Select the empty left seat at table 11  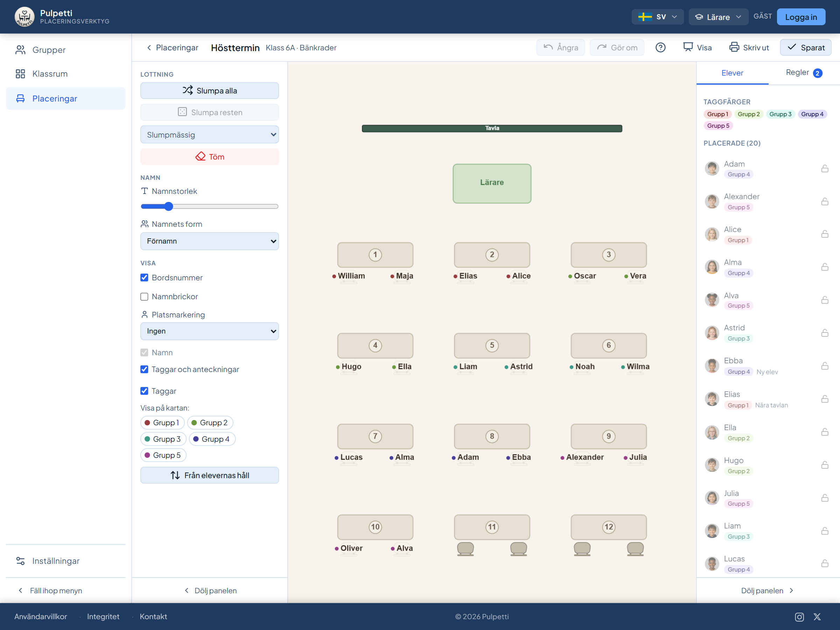point(465,549)
